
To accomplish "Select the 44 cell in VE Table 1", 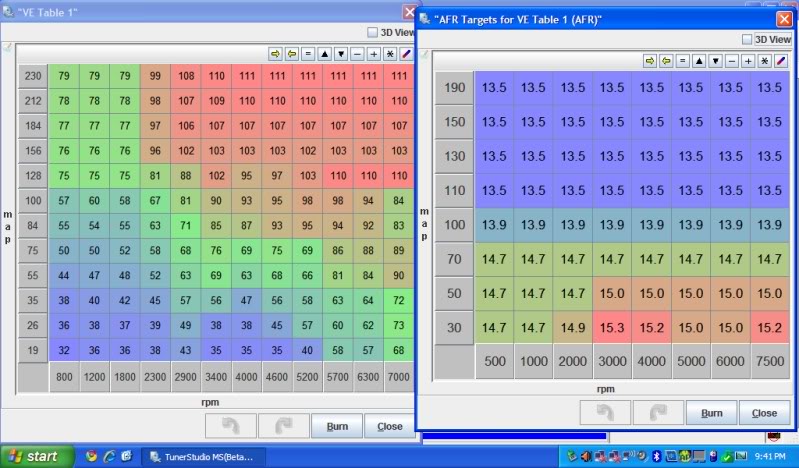I will click(64, 275).
